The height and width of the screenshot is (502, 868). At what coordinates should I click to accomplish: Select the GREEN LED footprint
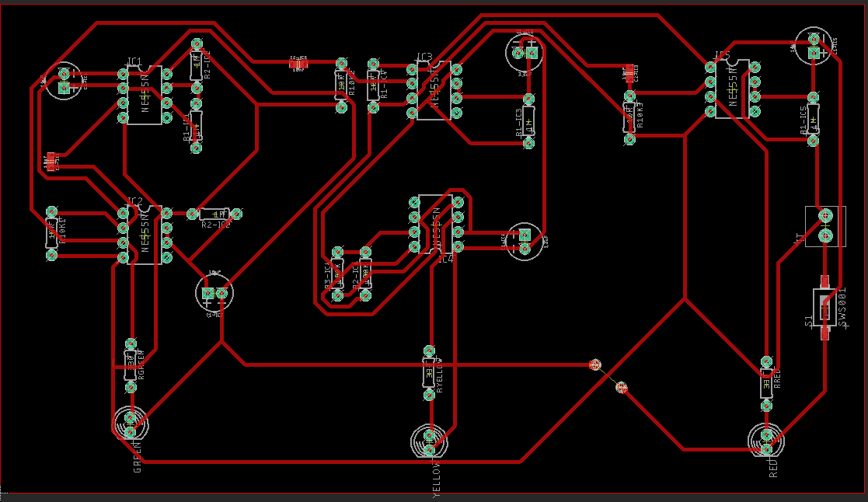(x=131, y=424)
